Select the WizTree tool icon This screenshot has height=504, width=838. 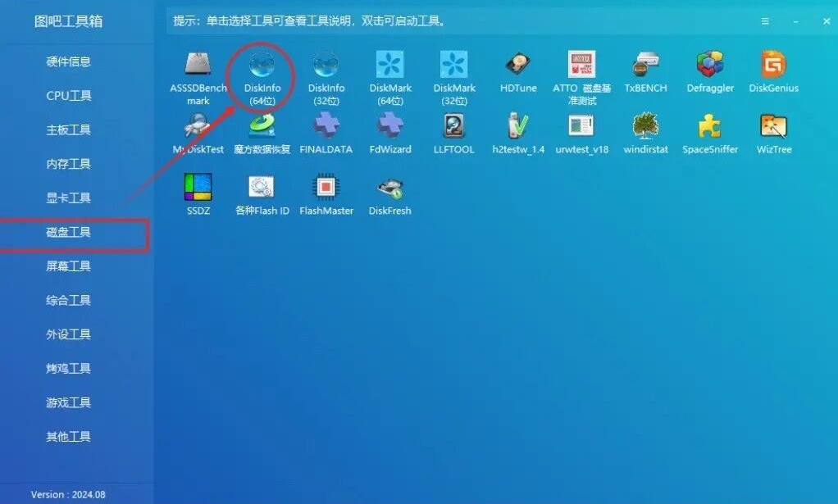pos(773,126)
